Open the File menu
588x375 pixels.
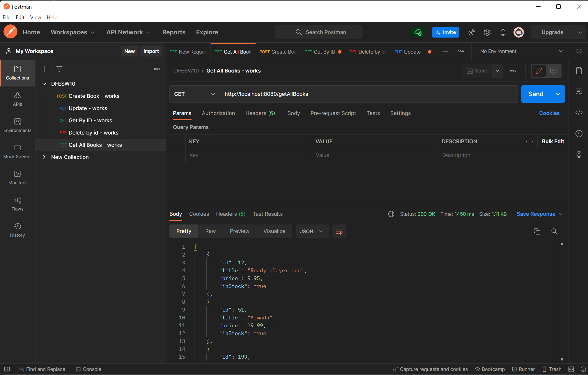(x=6, y=17)
